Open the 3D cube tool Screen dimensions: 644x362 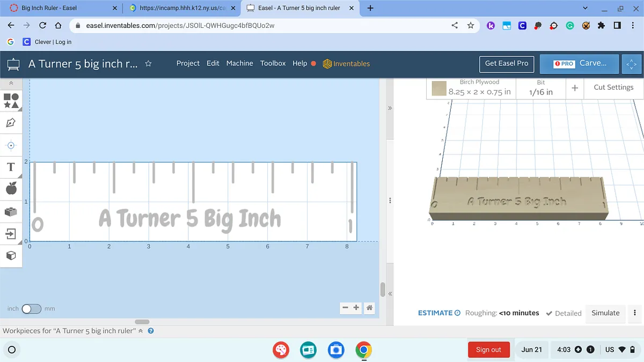[11, 256]
